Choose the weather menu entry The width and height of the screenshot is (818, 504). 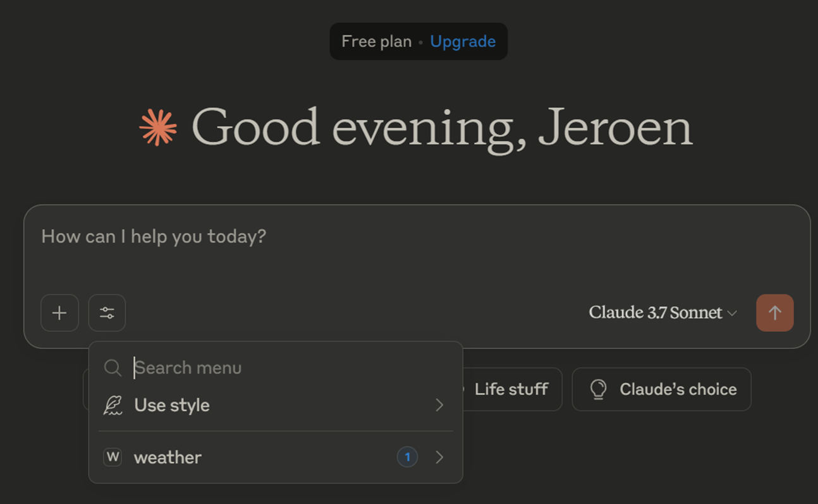tap(168, 457)
